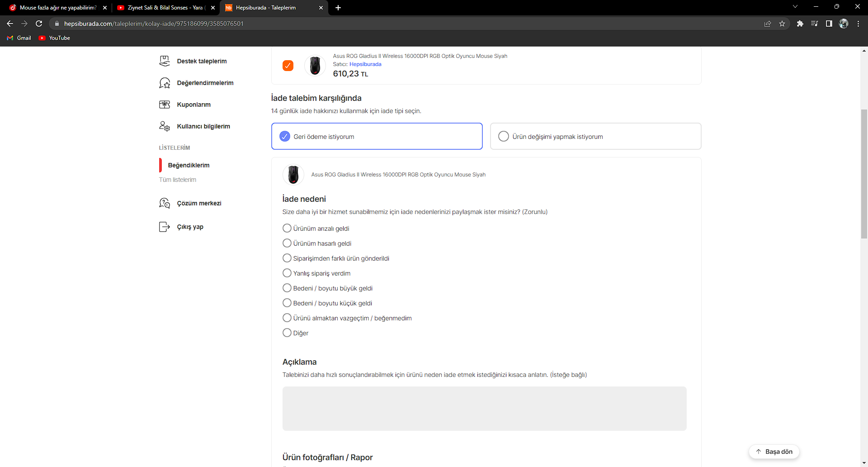
Task: Open the browser profile avatar
Action: (844, 24)
